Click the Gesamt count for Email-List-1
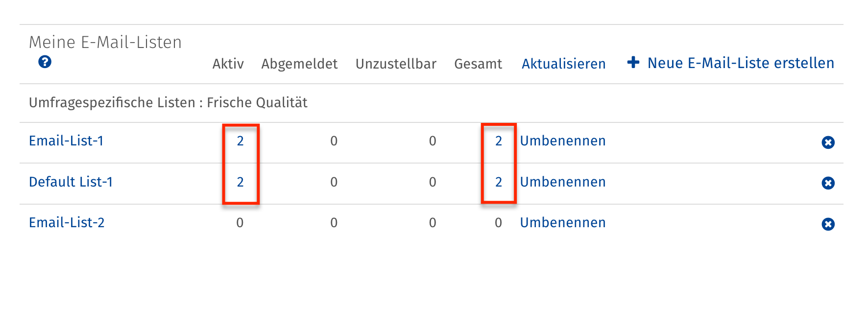Image resolution: width=868 pixels, height=331 pixels. 498,141
